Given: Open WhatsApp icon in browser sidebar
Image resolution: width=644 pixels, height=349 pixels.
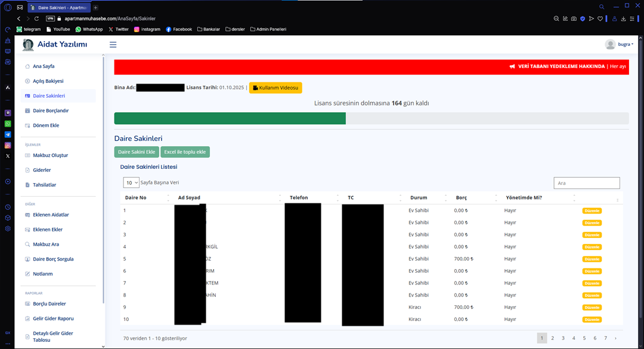Looking at the screenshot, I should coord(8,123).
